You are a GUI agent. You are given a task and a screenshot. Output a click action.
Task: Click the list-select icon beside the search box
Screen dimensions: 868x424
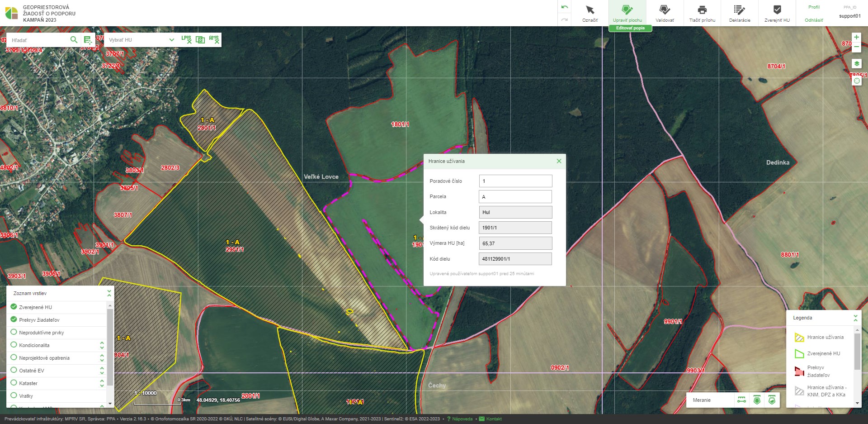(88, 40)
